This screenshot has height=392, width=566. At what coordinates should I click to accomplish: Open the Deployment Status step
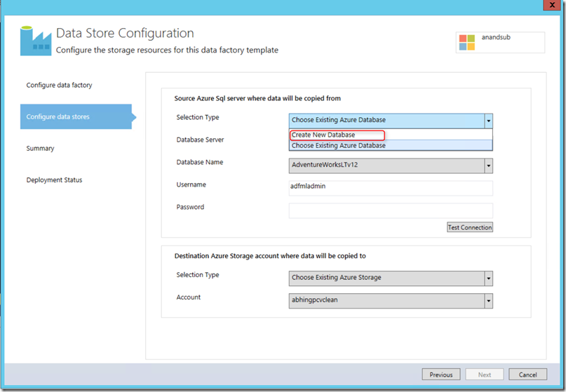tap(54, 180)
